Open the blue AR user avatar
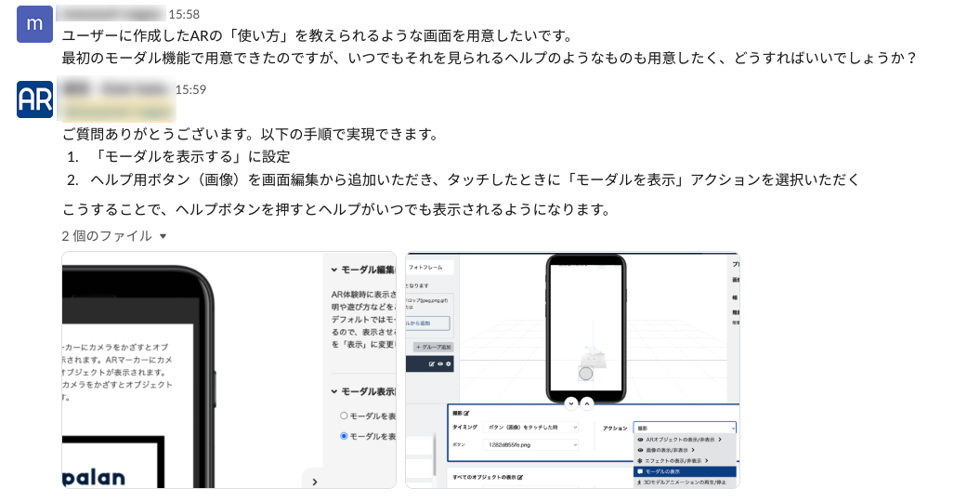This screenshot has width=980, height=502. [35, 99]
